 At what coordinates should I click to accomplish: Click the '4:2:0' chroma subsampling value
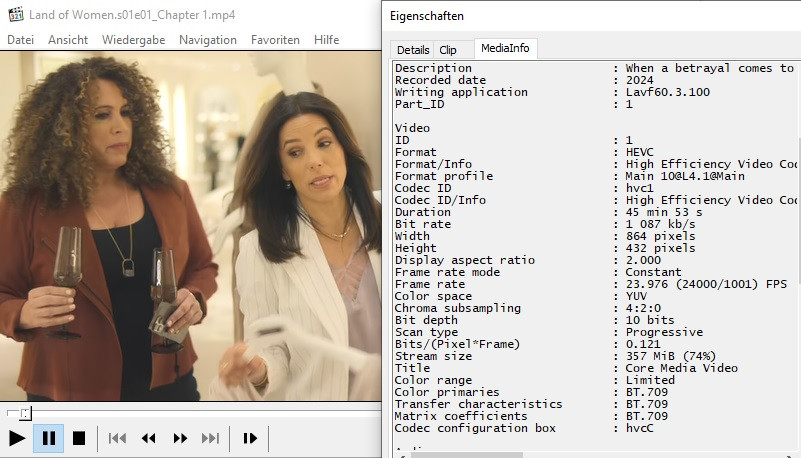643,308
